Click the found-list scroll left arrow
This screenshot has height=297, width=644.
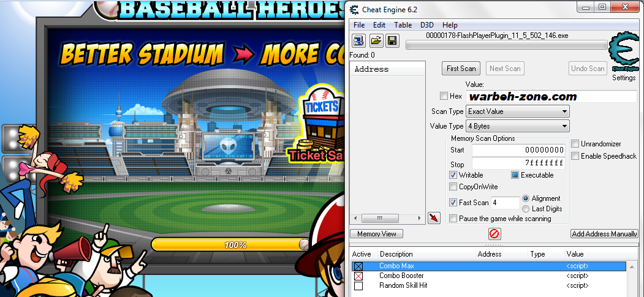click(355, 218)
